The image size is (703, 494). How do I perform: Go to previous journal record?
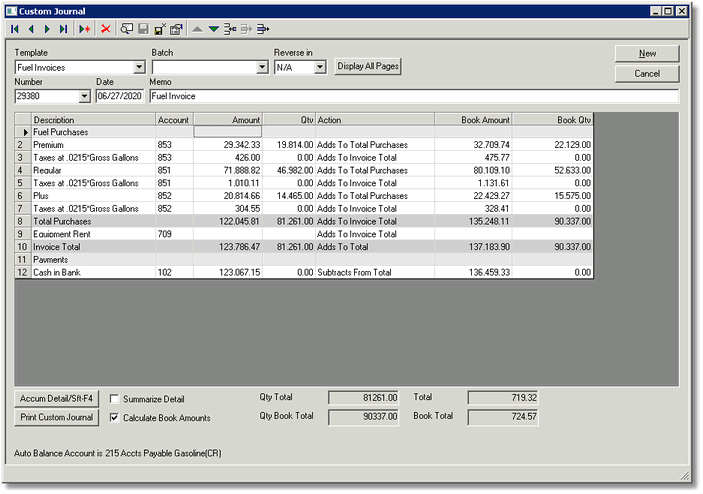pos(31,29)
